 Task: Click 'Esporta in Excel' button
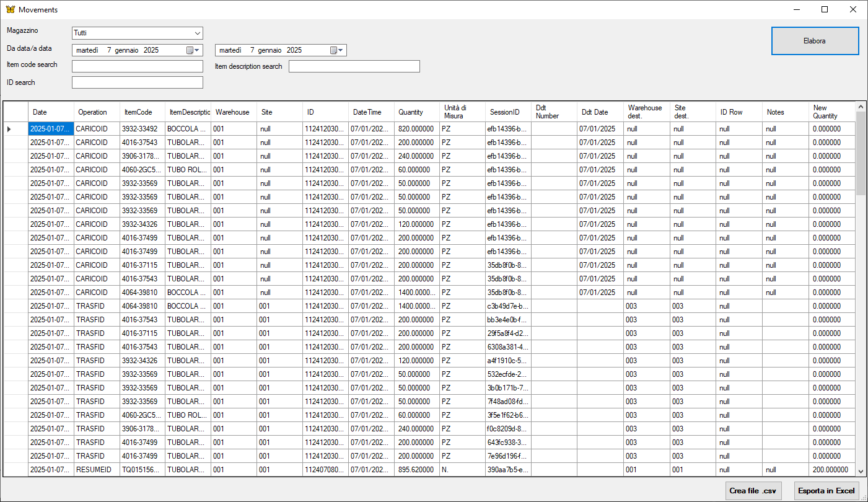[826, 491]
